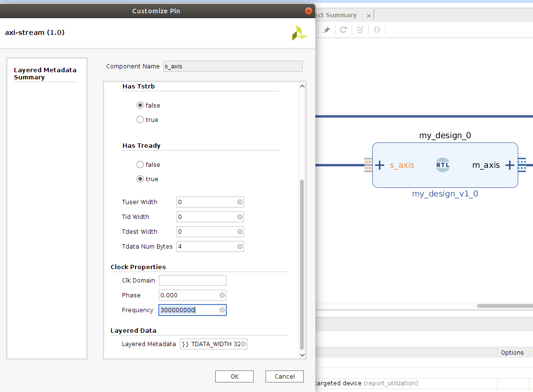The width and height of the screenshot is (533, 392).
Task: Select true for Has Tready
Action: [x=140, y=179]
